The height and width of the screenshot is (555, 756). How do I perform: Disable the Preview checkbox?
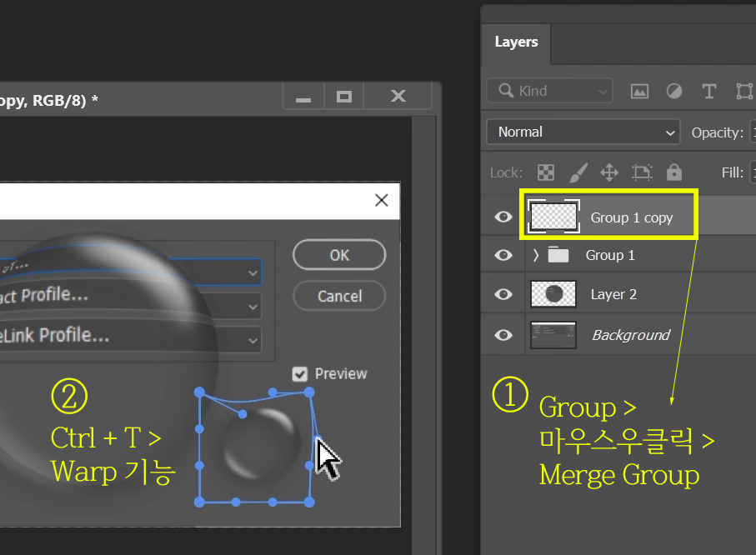click(301, 373)
